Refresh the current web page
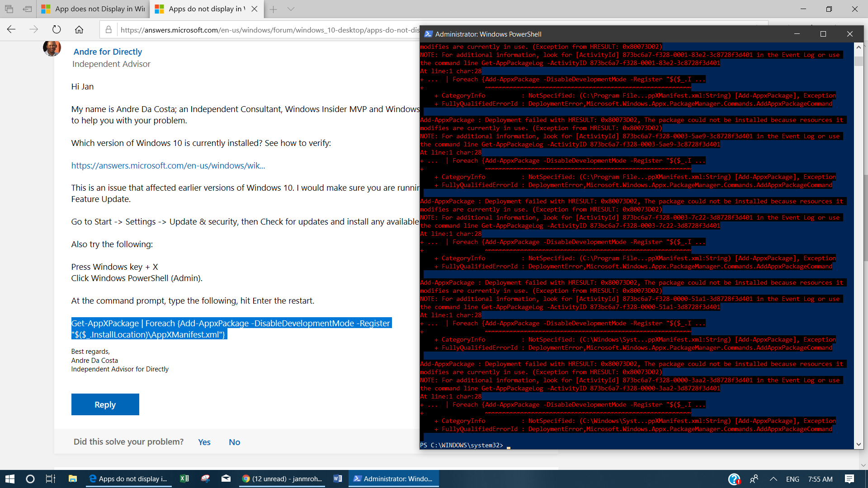 [57, 29]
